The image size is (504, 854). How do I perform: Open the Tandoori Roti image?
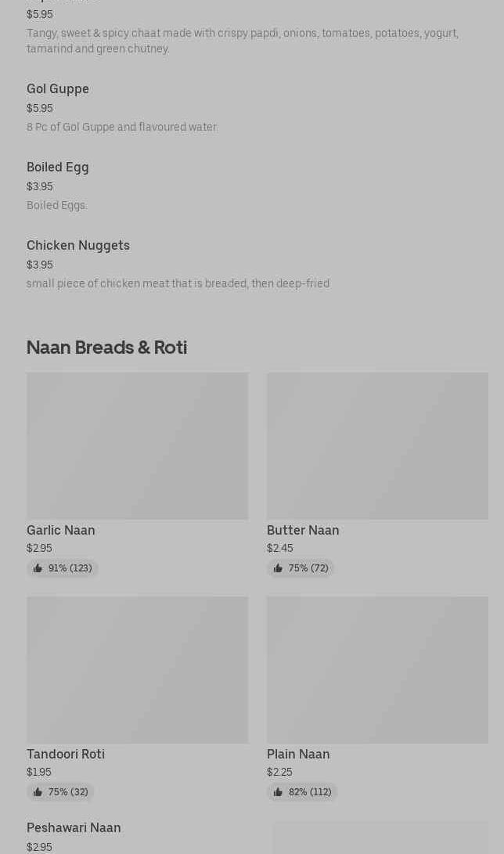coord(137,669)
